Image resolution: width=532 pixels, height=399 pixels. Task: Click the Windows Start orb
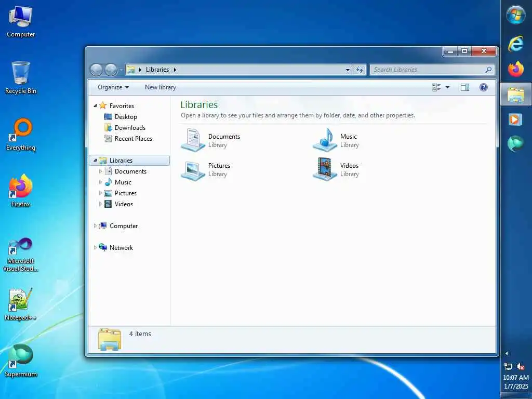point(516,15)
